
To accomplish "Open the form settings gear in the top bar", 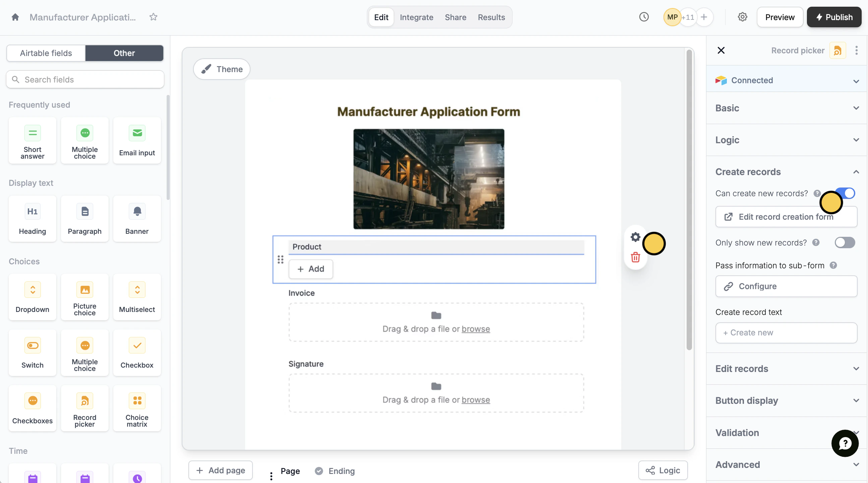I will click(x=742, y=17).
